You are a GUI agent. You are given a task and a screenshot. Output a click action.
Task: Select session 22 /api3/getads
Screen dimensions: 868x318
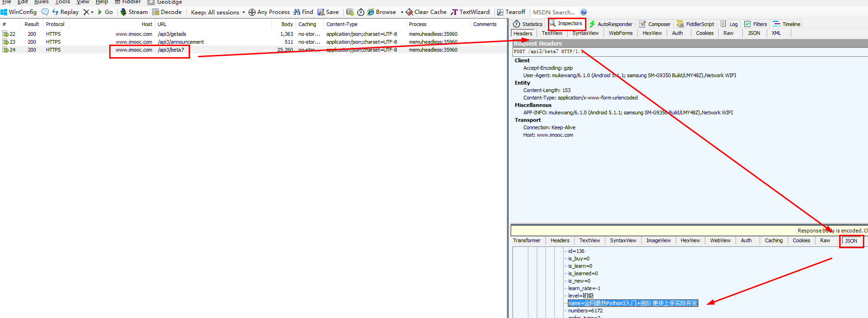point(254,34)
